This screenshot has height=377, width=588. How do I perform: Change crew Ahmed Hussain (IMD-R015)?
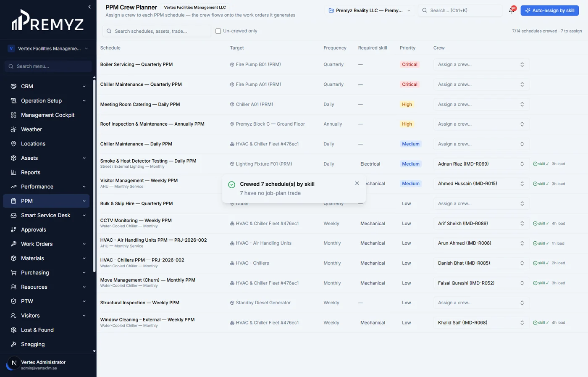coord(481,184)
